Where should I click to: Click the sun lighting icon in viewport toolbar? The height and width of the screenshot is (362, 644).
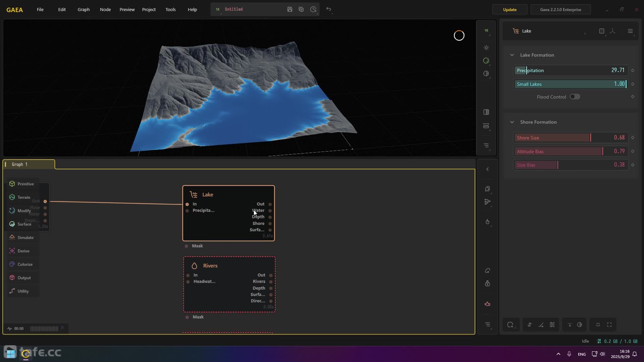[x=486, y=48]
